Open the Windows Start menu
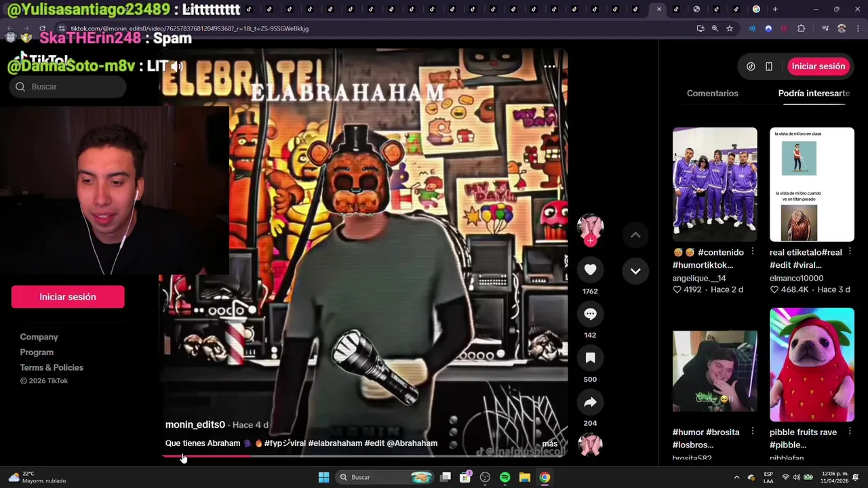 point(323,477)
